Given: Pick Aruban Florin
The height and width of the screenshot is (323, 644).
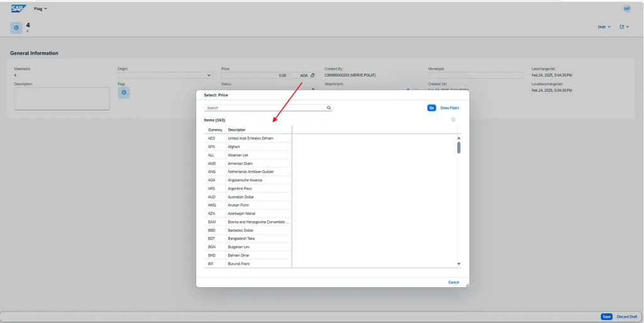Looking at the screenshot, I should [238, 205].
